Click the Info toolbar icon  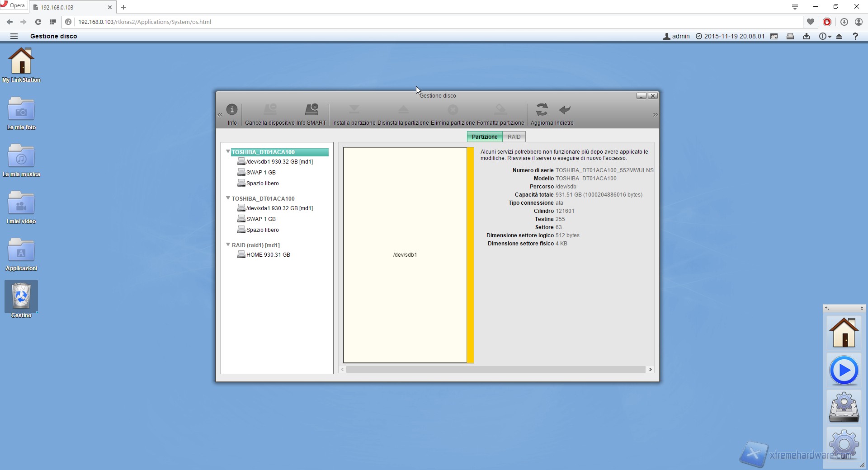[x=232, y=110]
